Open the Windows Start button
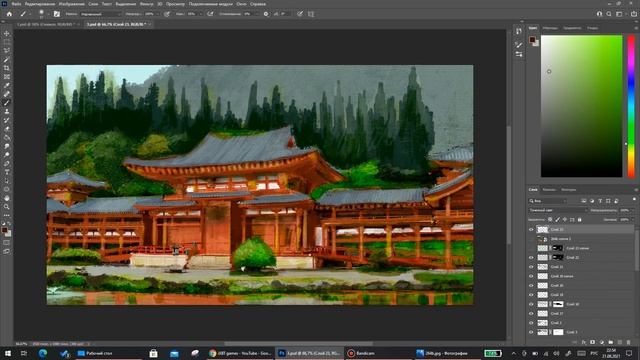This screenshot has width=640, height=360. pyautogui.click(x=7, y=353)
